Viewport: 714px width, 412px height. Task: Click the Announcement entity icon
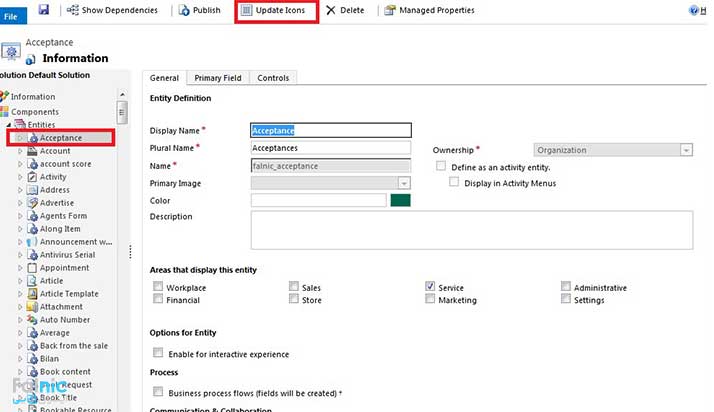[32, 242]
